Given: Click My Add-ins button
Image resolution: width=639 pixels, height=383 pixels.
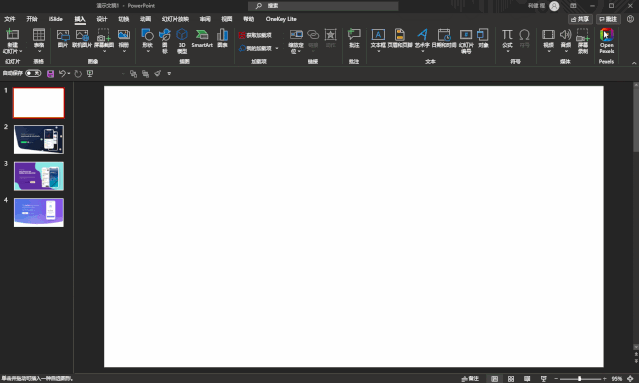Looking at the screenshot, I should [x=256, y=48].
